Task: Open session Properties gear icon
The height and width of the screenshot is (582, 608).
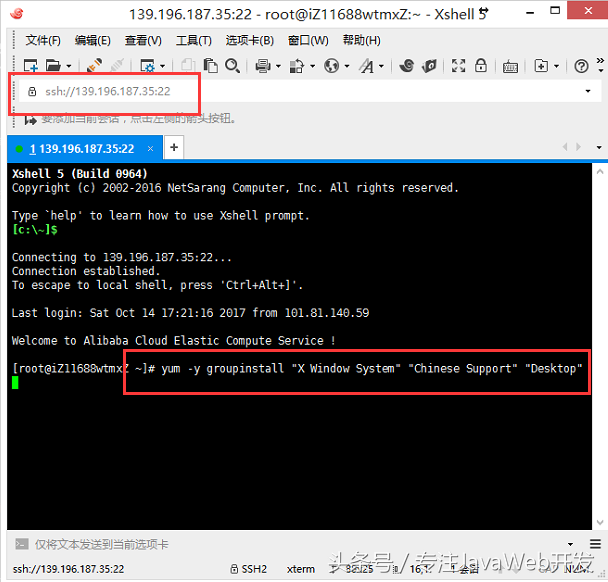Action: 147,66
